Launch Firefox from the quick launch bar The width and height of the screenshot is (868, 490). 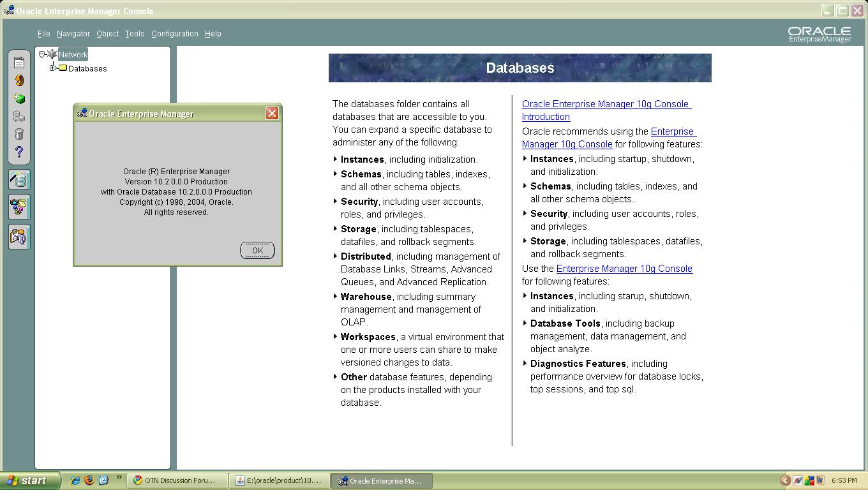(89, 480)
